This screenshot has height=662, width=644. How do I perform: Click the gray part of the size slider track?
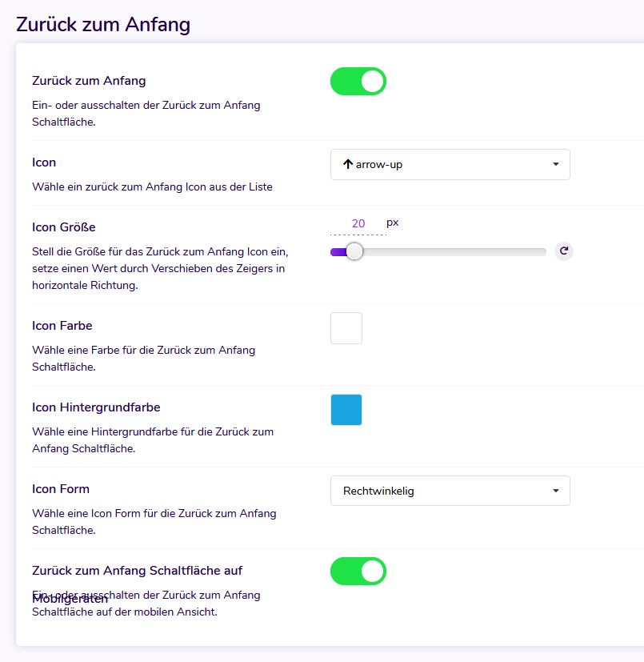tap(456, 252)
